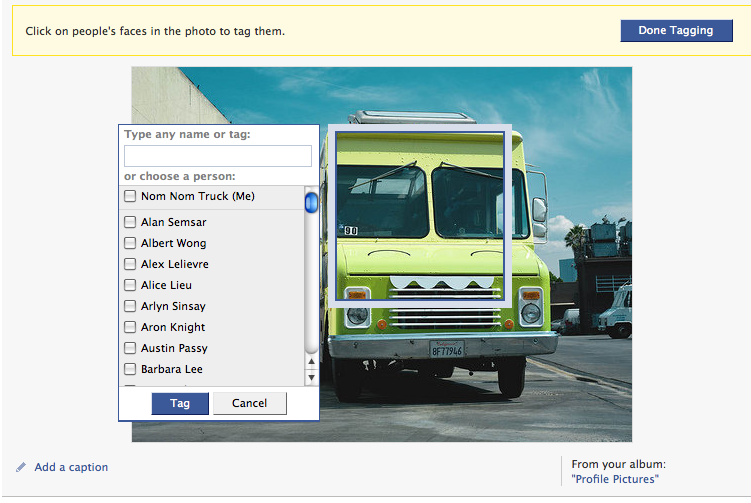This screenshot has width=751, height=503.
Task: Click the blue Tag button
Action: (x=180, y=403)
